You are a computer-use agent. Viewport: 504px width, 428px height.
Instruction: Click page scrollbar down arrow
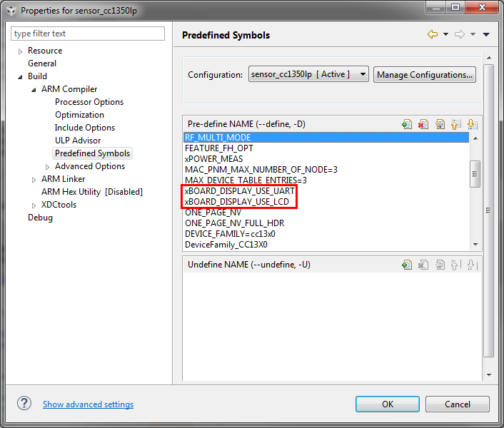pos(489,375)
